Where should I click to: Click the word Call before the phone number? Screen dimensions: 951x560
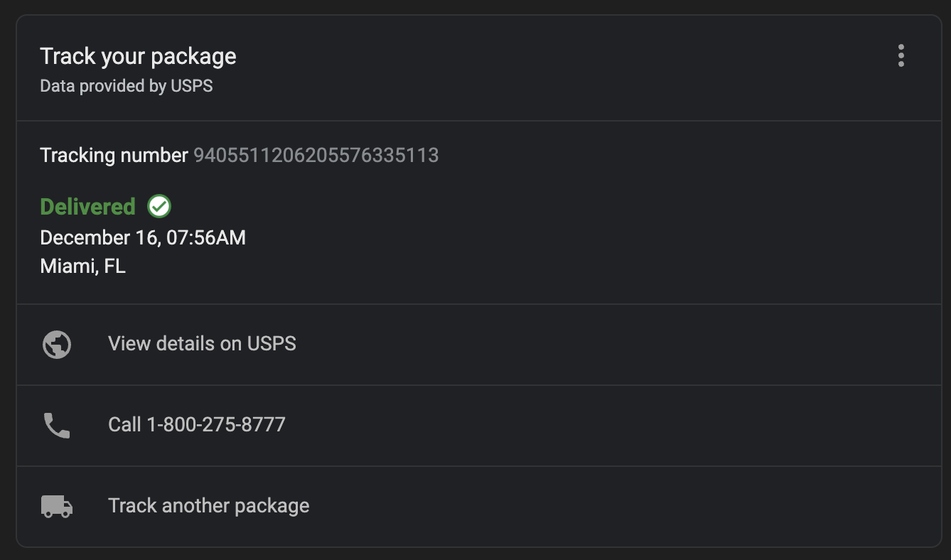(x=124, y=425)
